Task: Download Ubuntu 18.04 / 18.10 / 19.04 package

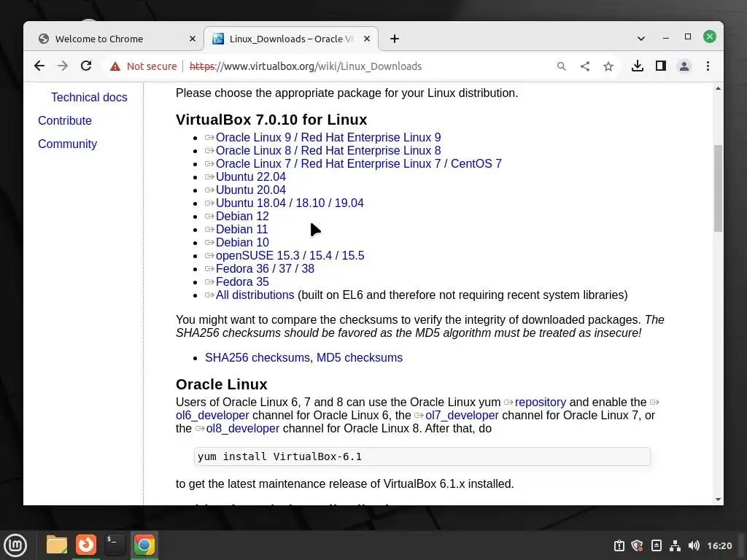Action: [290, 203]
